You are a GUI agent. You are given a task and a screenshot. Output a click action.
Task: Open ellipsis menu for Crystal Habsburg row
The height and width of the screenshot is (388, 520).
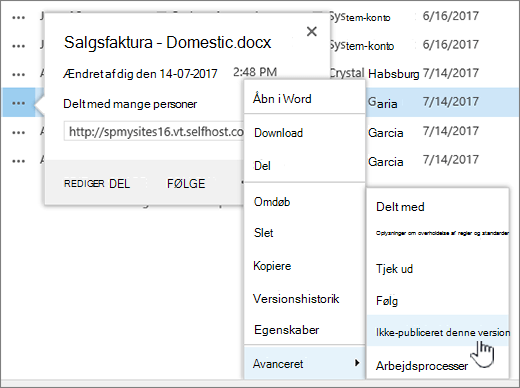coord(18,75)
